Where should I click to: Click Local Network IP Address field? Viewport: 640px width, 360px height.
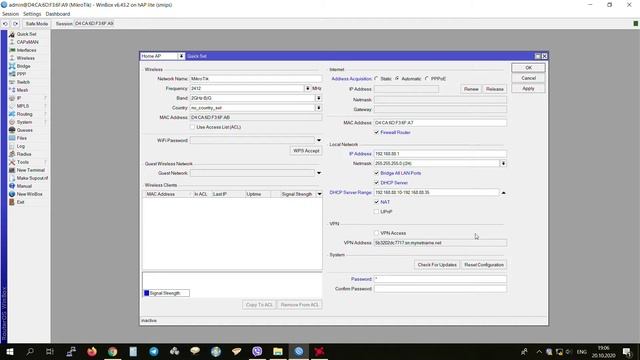[x=440, y=153]
